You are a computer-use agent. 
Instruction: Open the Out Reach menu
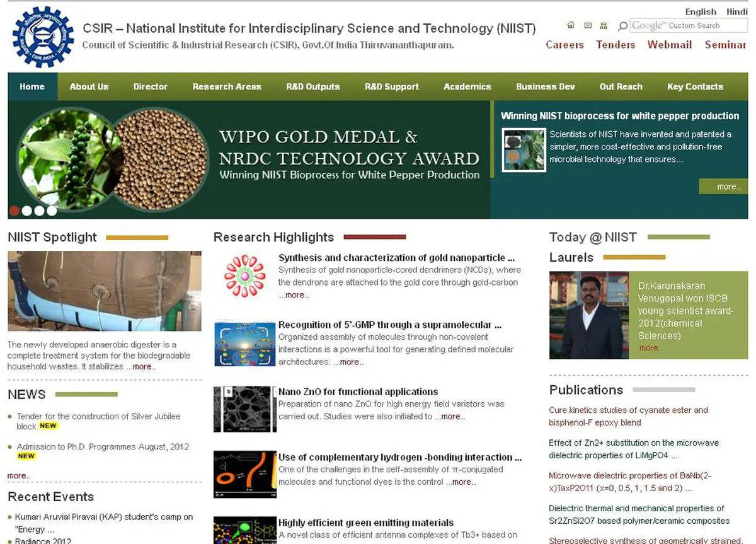point(621,86)
